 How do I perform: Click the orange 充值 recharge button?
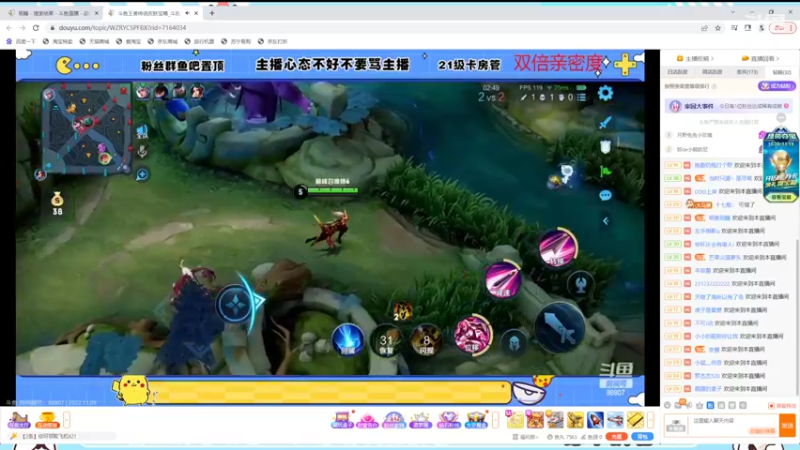coord(616,437)
